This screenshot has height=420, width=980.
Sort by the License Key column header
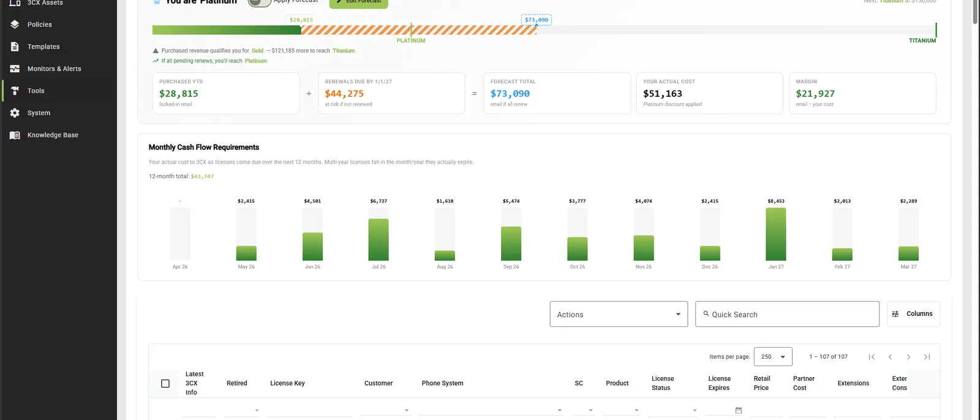(287, 383)
